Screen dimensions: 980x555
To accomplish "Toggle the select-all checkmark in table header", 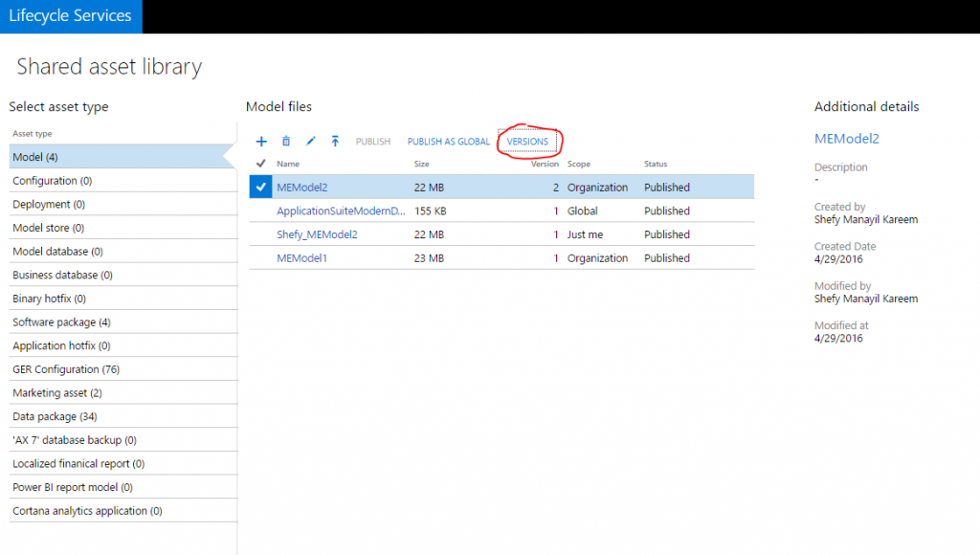I will click(260, 164).
